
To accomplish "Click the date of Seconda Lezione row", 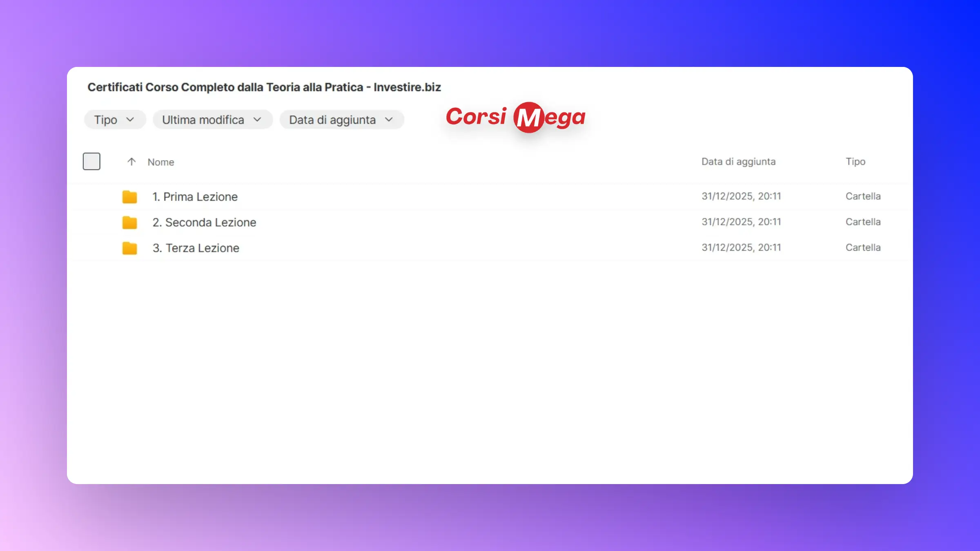I will (x=741, y=222).
